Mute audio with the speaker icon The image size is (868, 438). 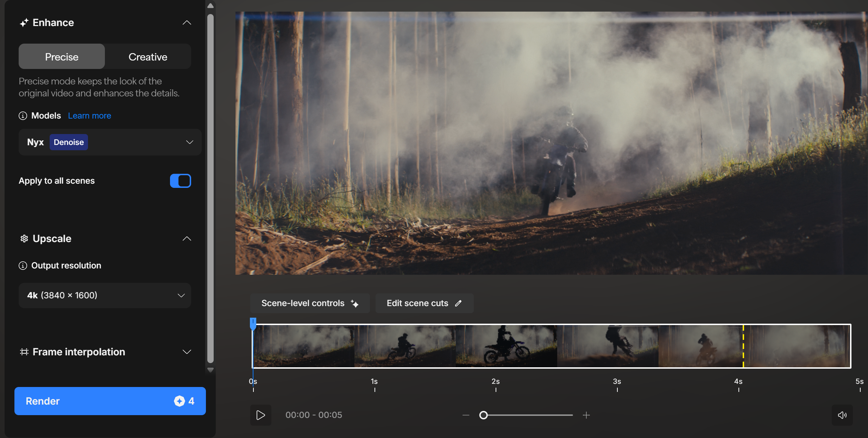[x=842, y=415]
